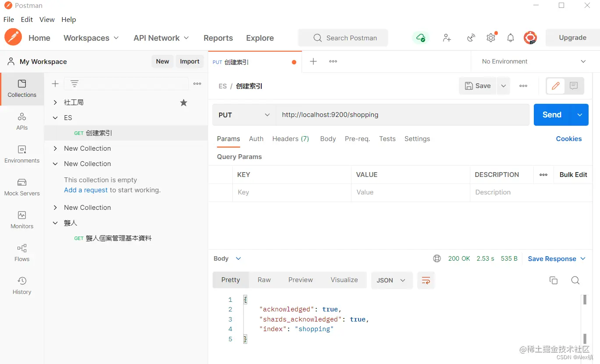Click the filter collections icon

coord(75,84)
